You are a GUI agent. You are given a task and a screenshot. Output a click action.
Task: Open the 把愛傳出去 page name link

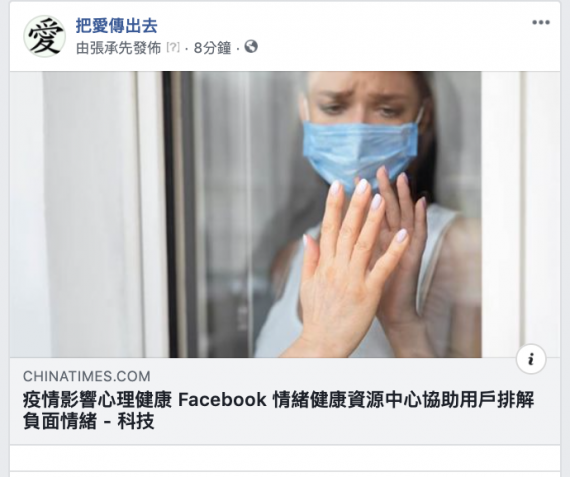(x=116, y=25)
